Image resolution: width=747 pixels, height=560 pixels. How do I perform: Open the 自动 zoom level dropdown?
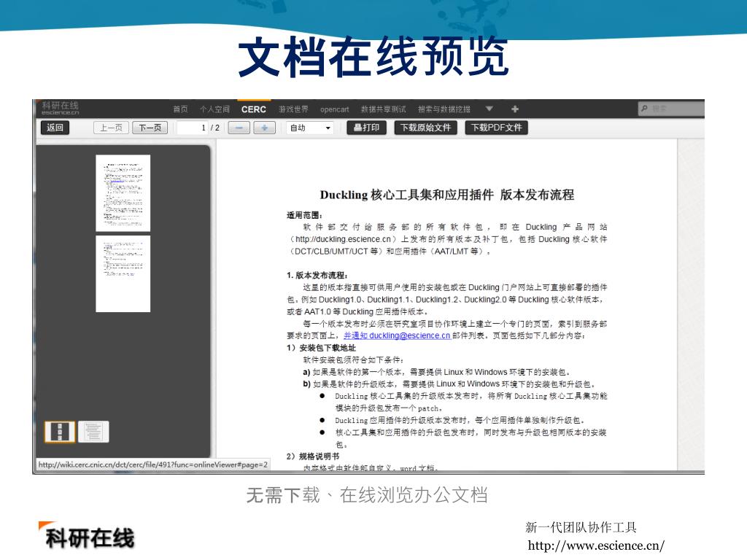point(310,128)
